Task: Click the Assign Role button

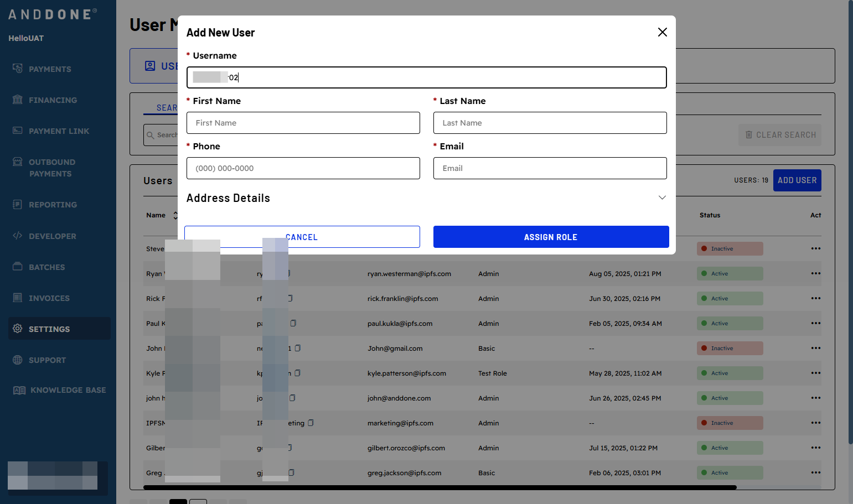Action: tap(551, 237)
